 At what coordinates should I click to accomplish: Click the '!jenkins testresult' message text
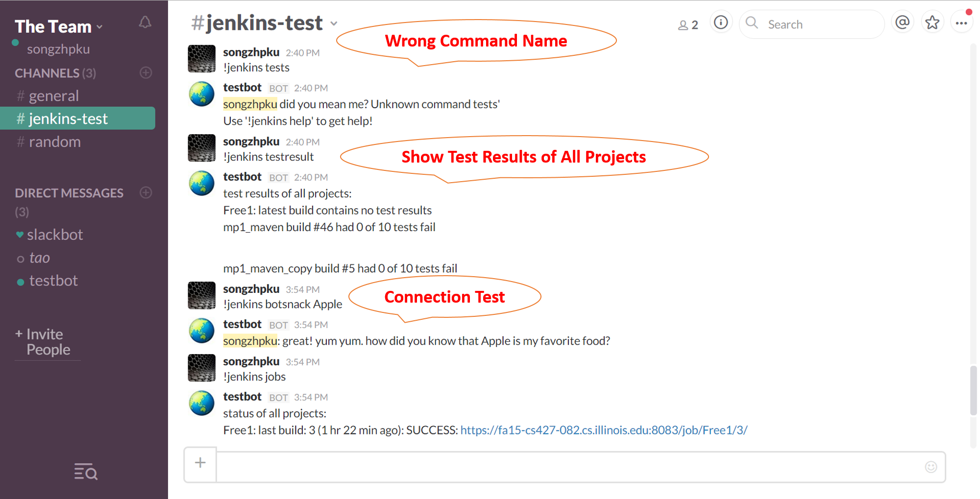tap(269, 157)
